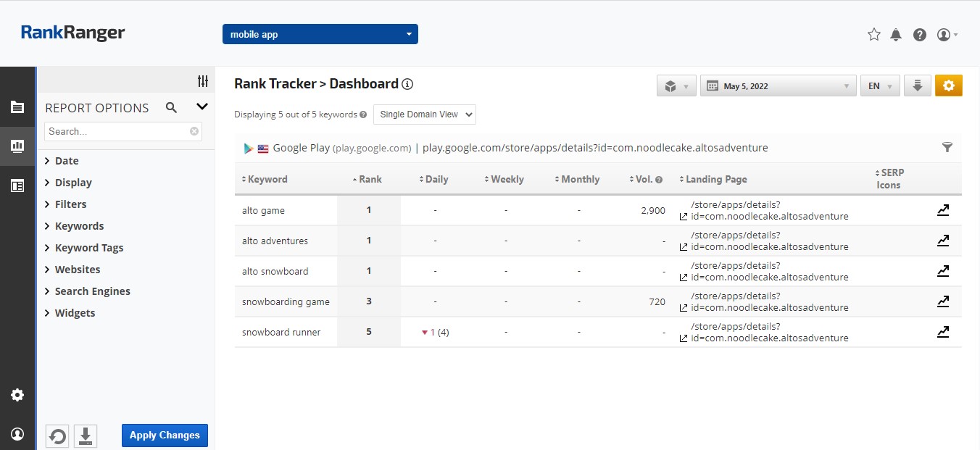Open the orange settings gear button
Screen dimensions: 980x450
click(948, 86)
